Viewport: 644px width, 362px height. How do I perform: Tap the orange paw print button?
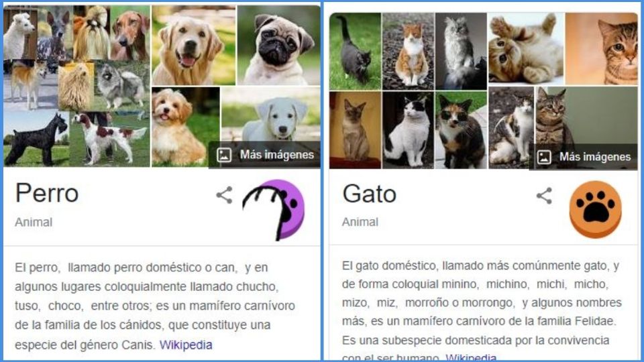[x=595, y=209]
